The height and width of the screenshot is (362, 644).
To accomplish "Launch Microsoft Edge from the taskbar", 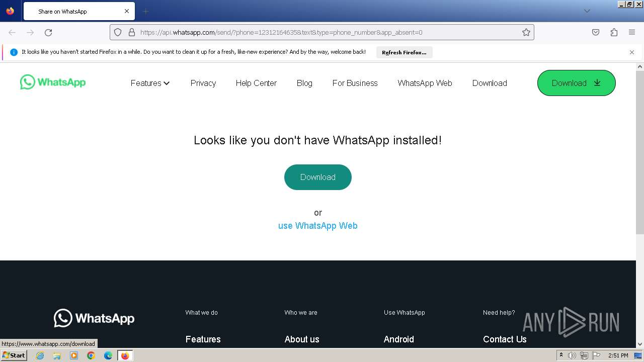I will tap(108, 355).
